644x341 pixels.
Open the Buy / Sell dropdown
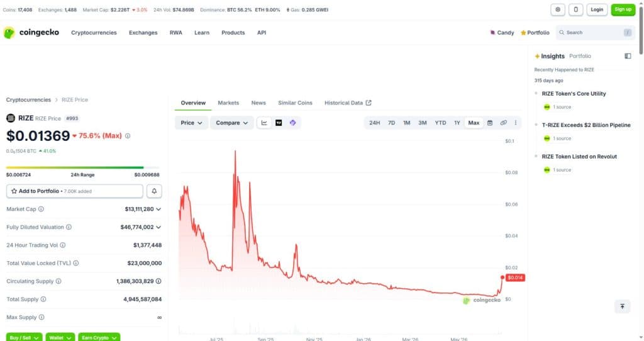pos(24,337)
